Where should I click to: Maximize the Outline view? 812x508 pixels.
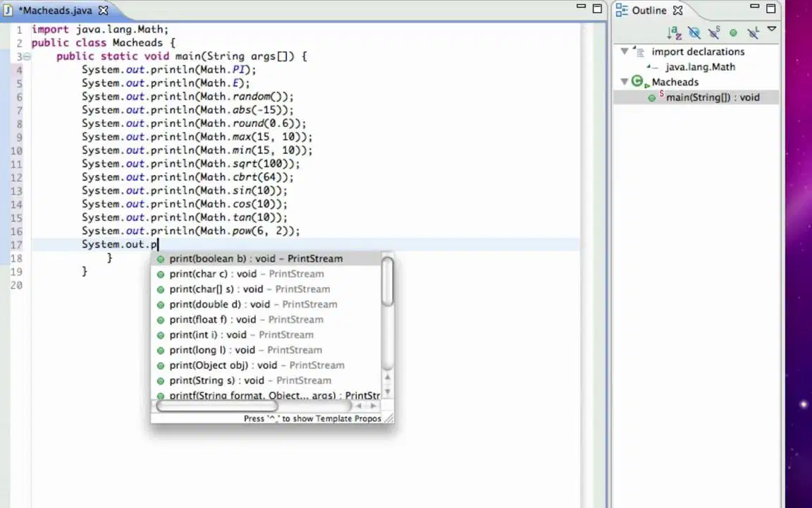tap(770, 8)
